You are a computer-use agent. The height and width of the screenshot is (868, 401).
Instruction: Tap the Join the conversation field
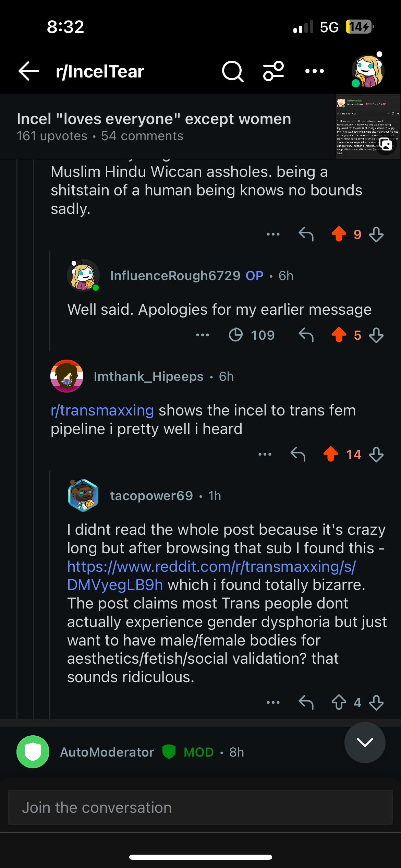[x=200, y=807]
